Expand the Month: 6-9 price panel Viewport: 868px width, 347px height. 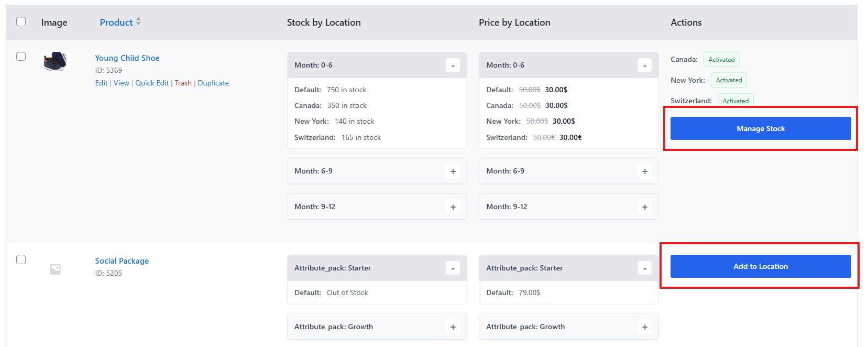point(644,171)
